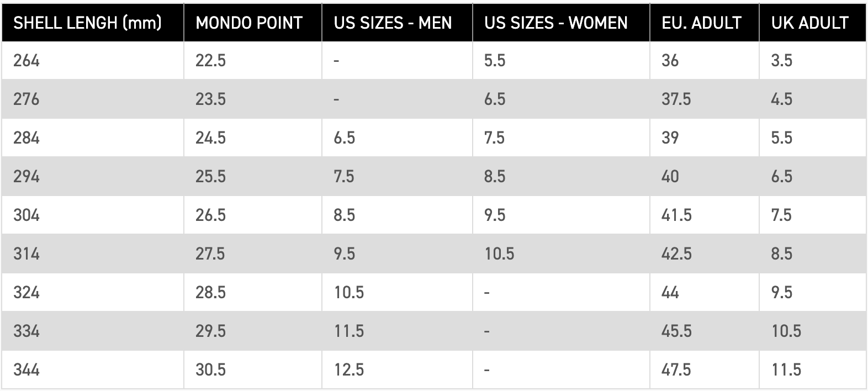
Task: Click the MONDO POINT column header
Action: point(253,22)
